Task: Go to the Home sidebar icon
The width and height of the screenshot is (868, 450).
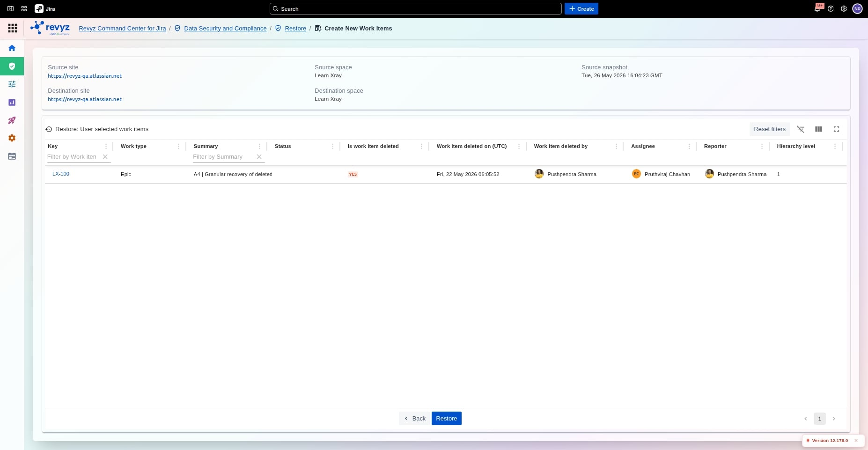Action: 12,48
